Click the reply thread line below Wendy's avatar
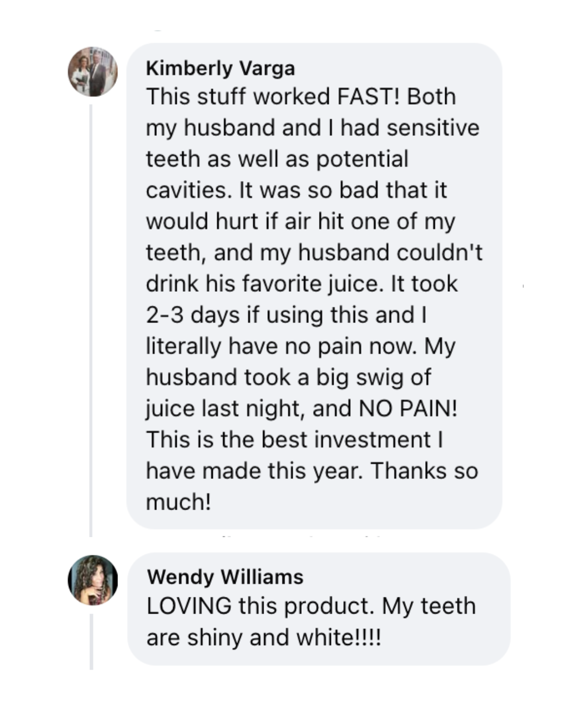This screenshot has width=582, height=728. tap(91, 642)
